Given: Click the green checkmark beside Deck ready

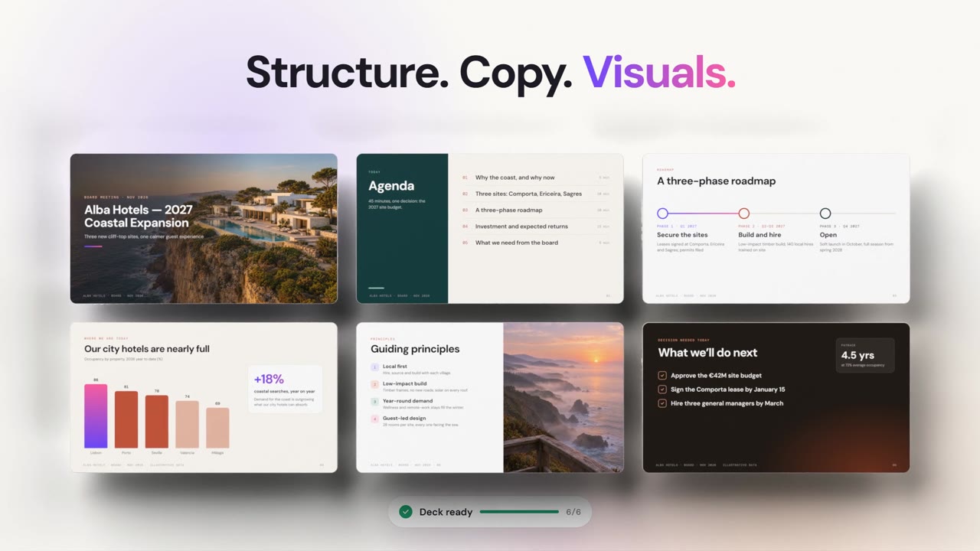Looking at the screenshot, I should (406, 512).
